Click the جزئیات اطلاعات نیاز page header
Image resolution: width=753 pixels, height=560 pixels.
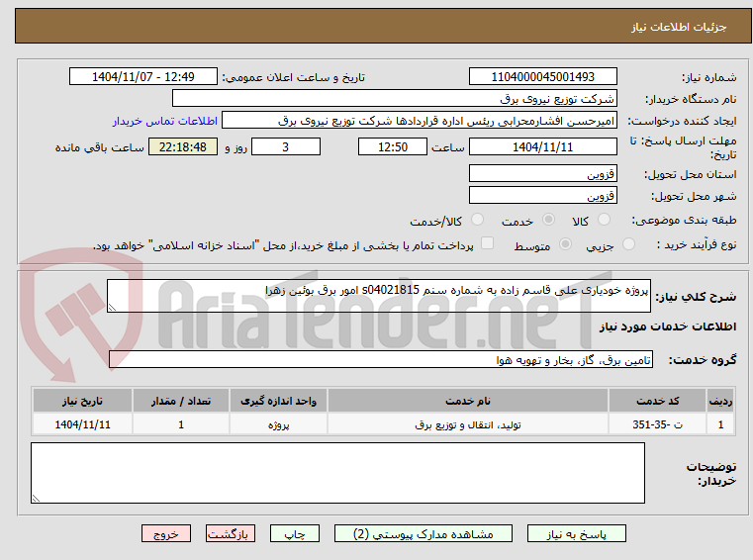[x=679, y=27]
